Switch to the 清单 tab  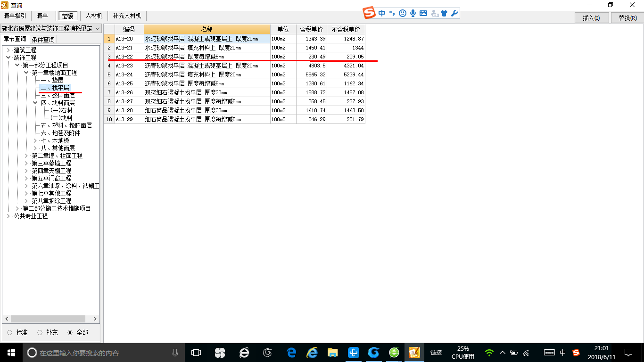42,16
